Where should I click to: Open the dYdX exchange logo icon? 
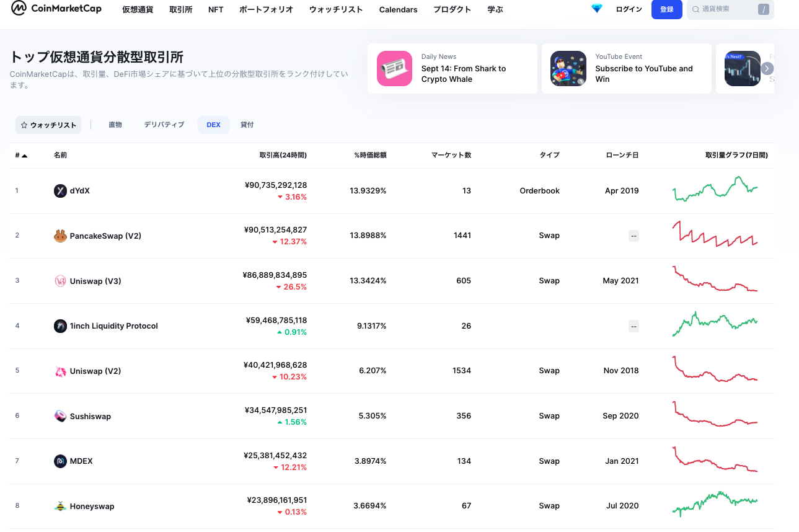(x=60, y=191)
